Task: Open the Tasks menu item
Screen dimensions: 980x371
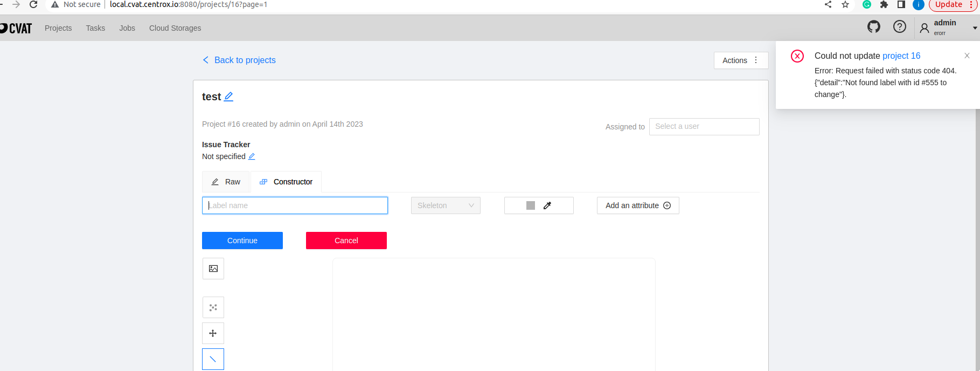Action: [x=95, y=28]
